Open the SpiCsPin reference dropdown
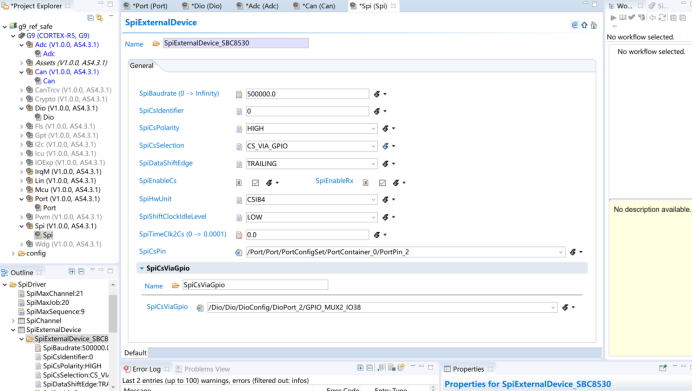The image size is (693, 391). click(x=560, y=252)
